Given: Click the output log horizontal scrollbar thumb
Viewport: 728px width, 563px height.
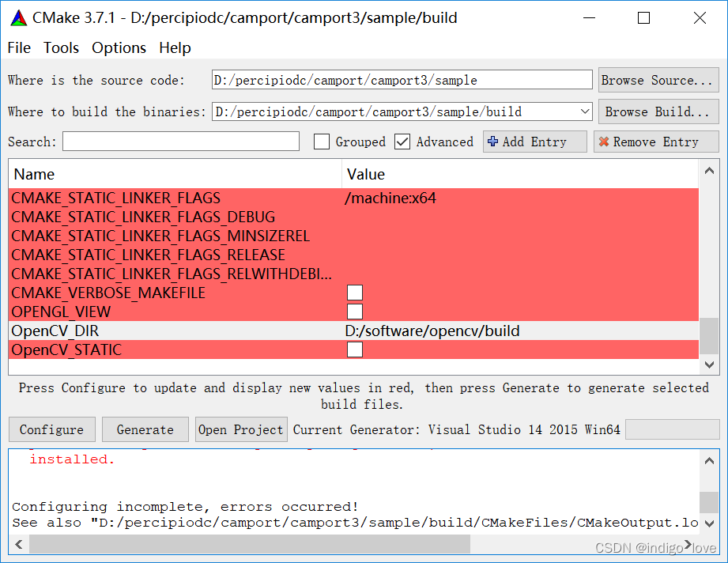Looking at the screenshot, I should 250,544.
